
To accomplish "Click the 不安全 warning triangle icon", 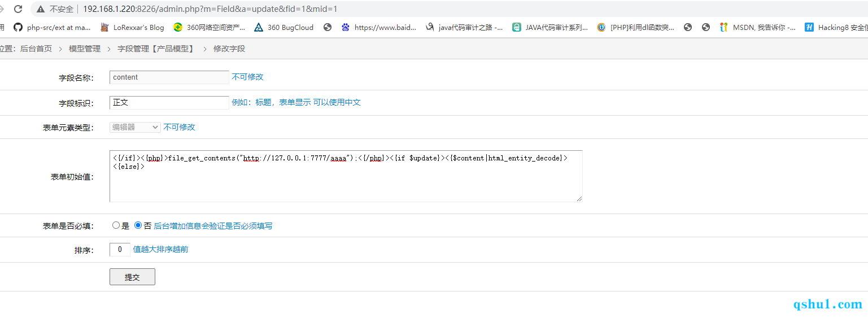I will click(41, 9).
